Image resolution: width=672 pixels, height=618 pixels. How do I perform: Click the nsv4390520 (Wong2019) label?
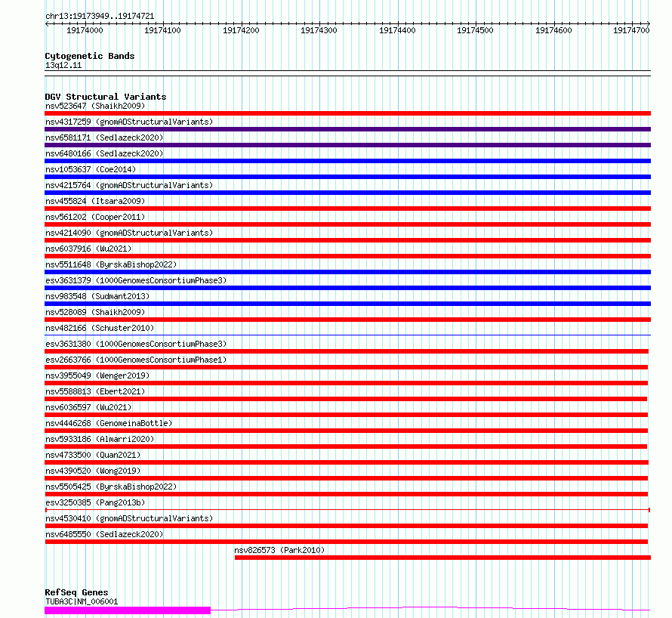pos(93,471)
